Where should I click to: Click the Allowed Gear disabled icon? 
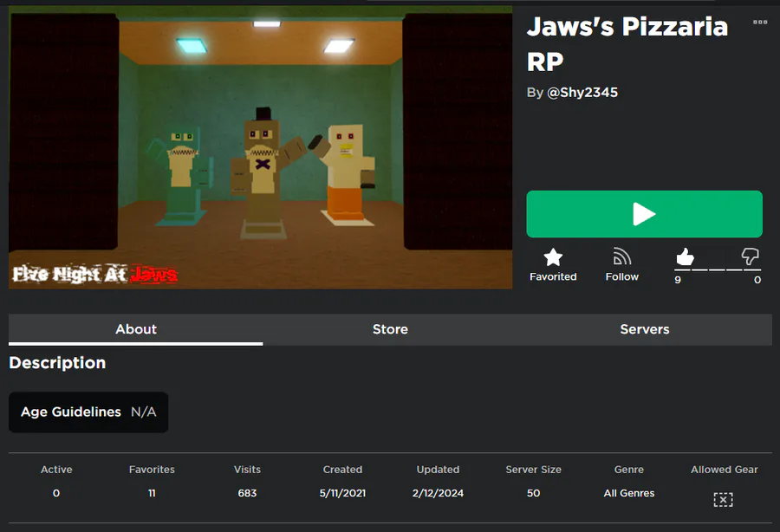click(724, 500)
